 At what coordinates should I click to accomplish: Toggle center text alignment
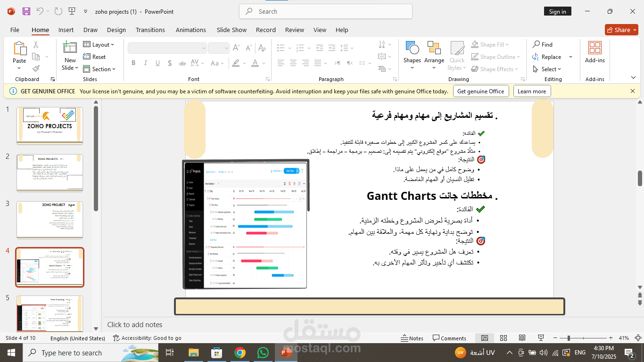[293, 63]
